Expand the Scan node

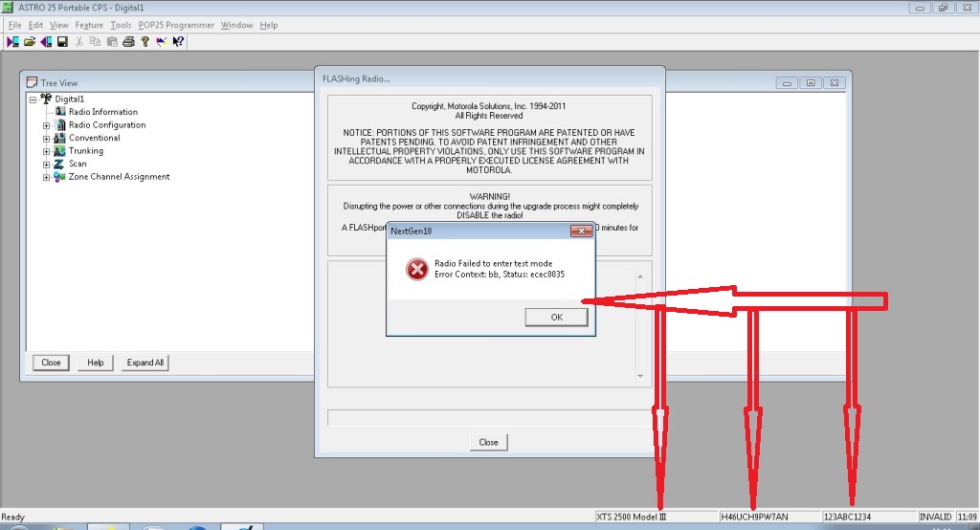pyautogui.click(x=46, y=165)
